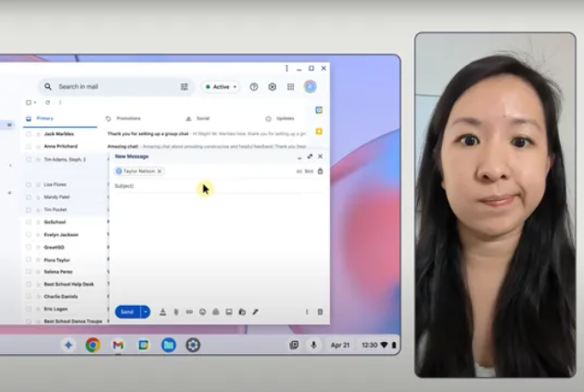Open Gmail support help icon
584x392 pixels.
point(254,87)
